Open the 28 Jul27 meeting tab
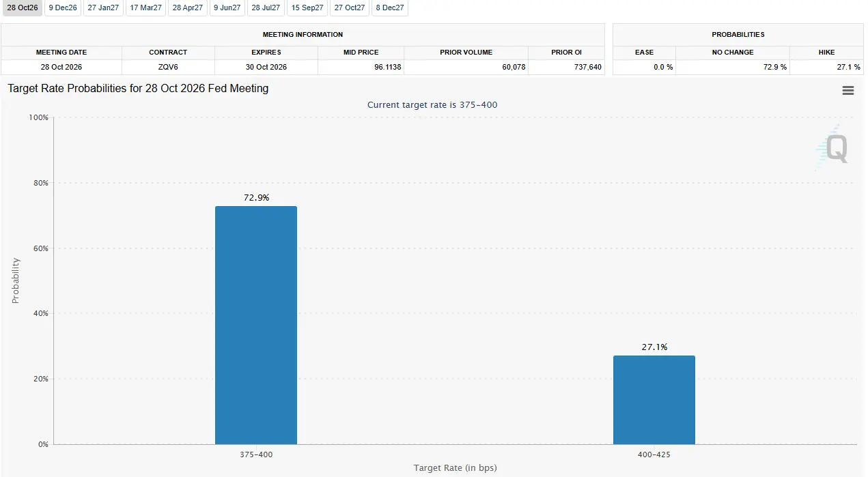Image resolution: width=868 pixels, height=477 pixels. [266, 8]
